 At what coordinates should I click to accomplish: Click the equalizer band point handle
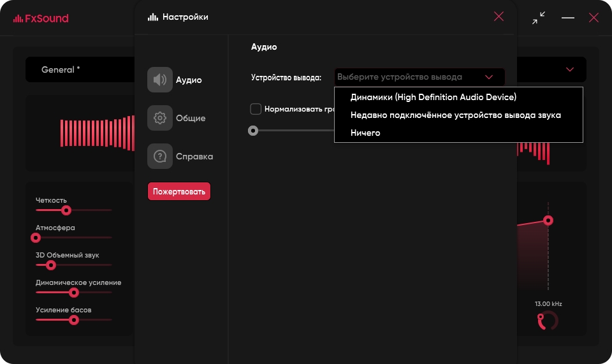548,220
